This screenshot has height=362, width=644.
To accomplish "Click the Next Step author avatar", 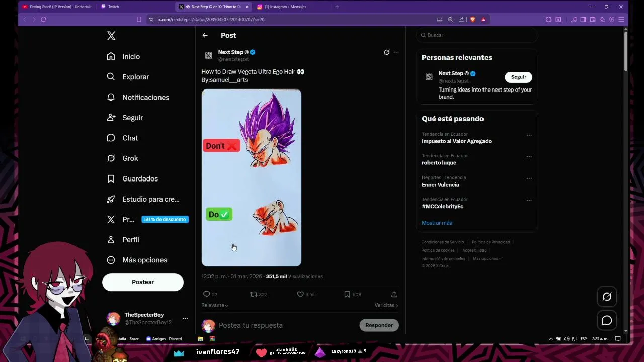I will pos(208,55).
